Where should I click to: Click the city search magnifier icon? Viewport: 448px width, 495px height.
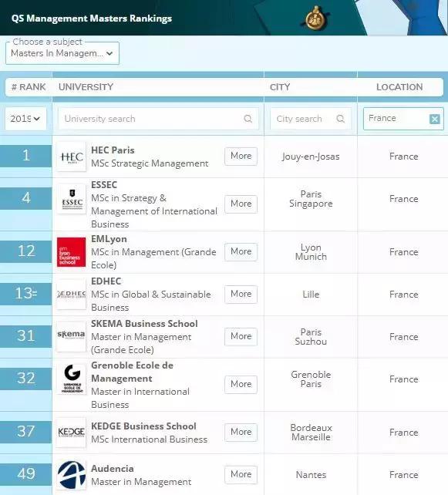point(340,119)
